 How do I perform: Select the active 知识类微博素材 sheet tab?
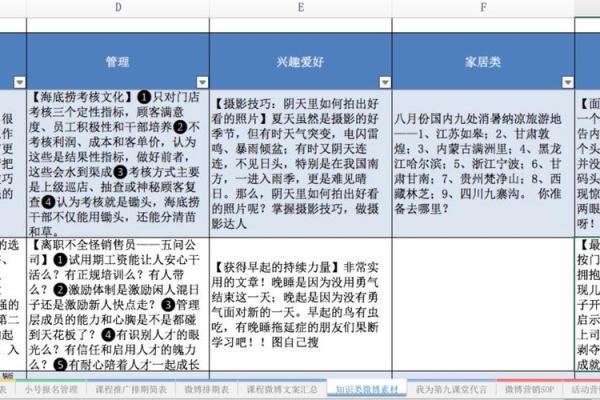coord(365,388)
